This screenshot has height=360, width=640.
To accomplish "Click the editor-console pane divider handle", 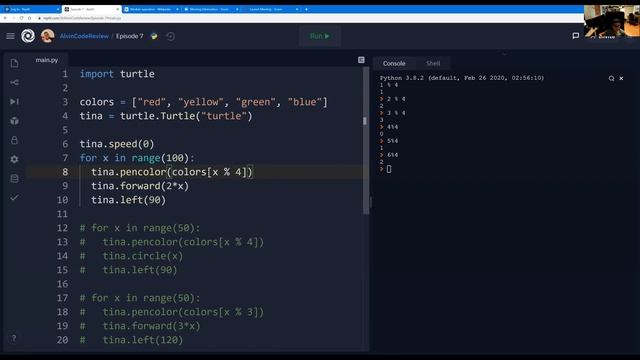I will [x=371, y=202].
